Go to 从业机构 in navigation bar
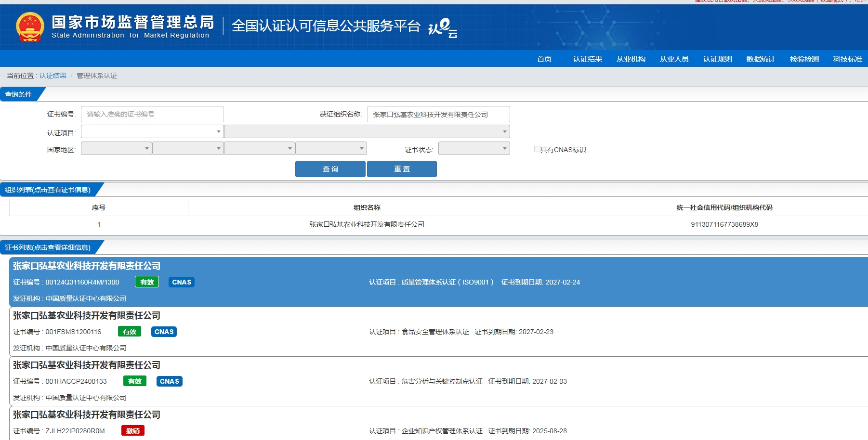This screenshot has height=440, width=868. point(631,59)
